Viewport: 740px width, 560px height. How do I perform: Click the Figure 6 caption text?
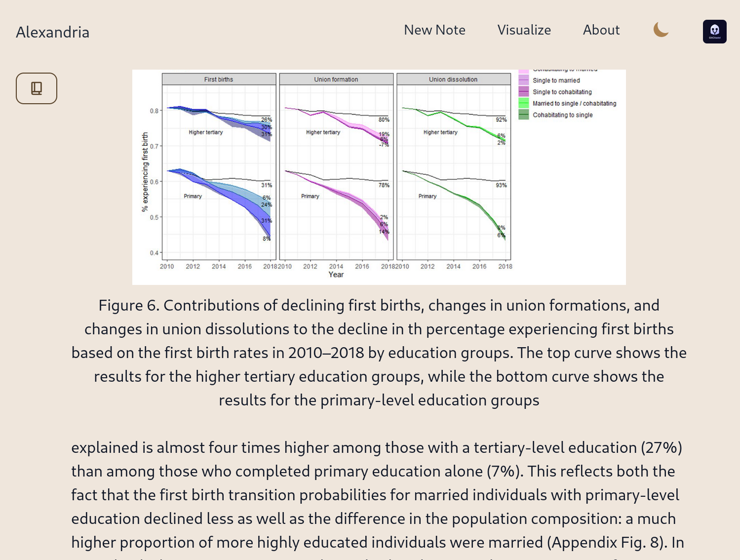tap(379, 353)
